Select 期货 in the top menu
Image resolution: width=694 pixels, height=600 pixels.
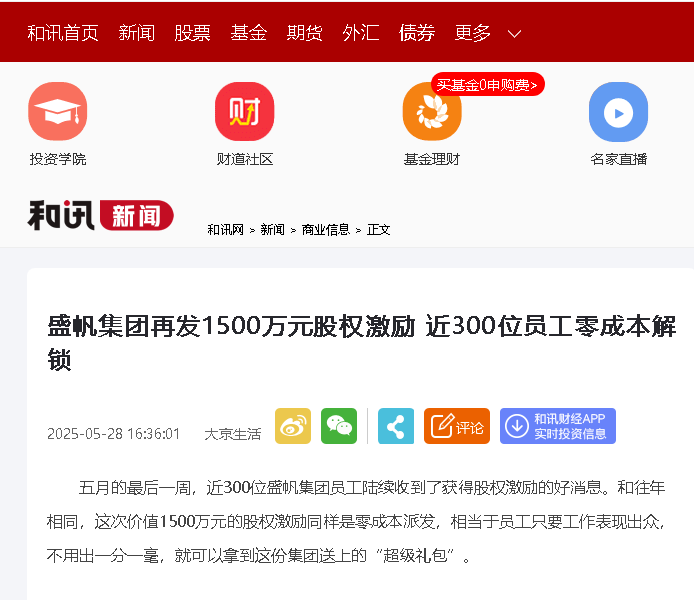(x=304, y=33)
